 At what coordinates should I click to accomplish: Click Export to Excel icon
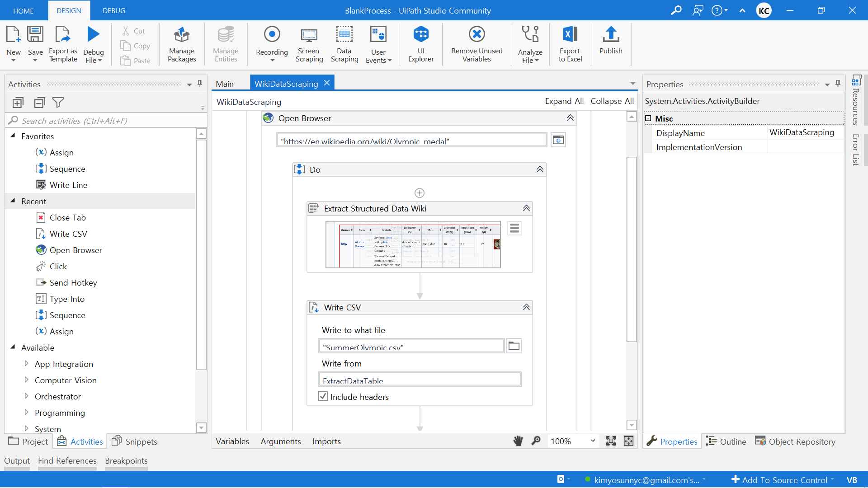click(570, 43)
